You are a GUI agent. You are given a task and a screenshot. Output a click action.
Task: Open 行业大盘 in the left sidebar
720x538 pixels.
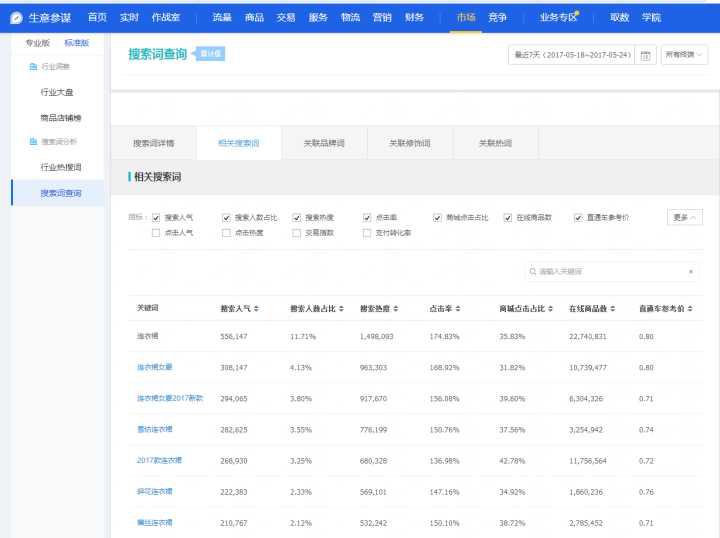(x=57, y=92)
